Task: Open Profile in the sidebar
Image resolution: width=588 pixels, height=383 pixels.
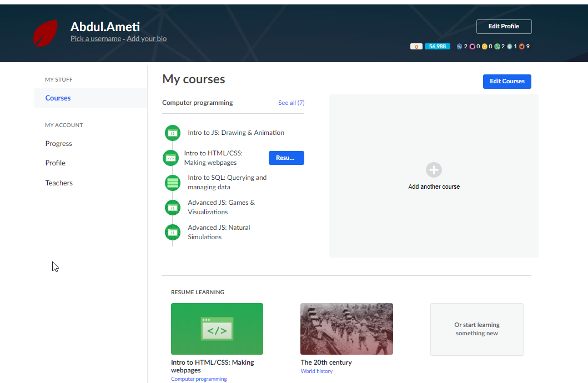Action: tap(55, 163)
